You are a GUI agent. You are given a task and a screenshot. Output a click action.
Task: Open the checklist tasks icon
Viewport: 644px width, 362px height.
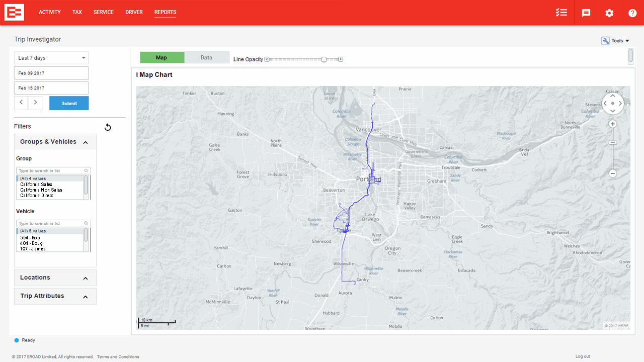coord(561,13)
